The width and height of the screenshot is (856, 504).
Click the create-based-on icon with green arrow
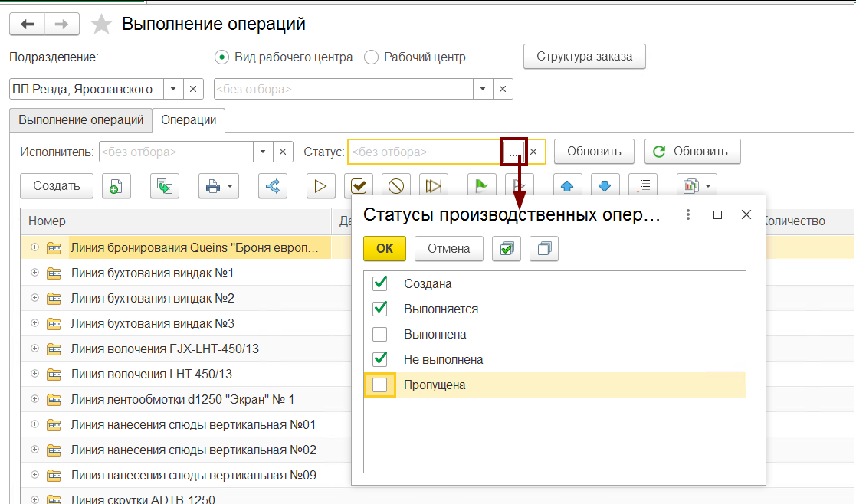click(164, 186)
